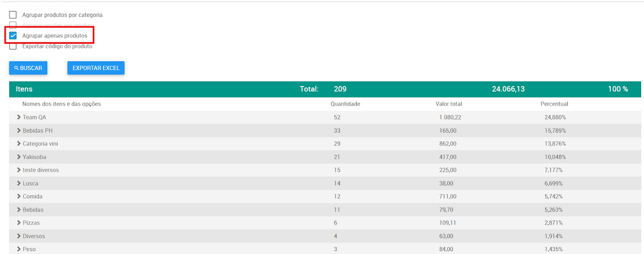Click the EXPORTAR EXCEL button
The height and width of the screenshot is (254, 644).
tap(96, 68)
